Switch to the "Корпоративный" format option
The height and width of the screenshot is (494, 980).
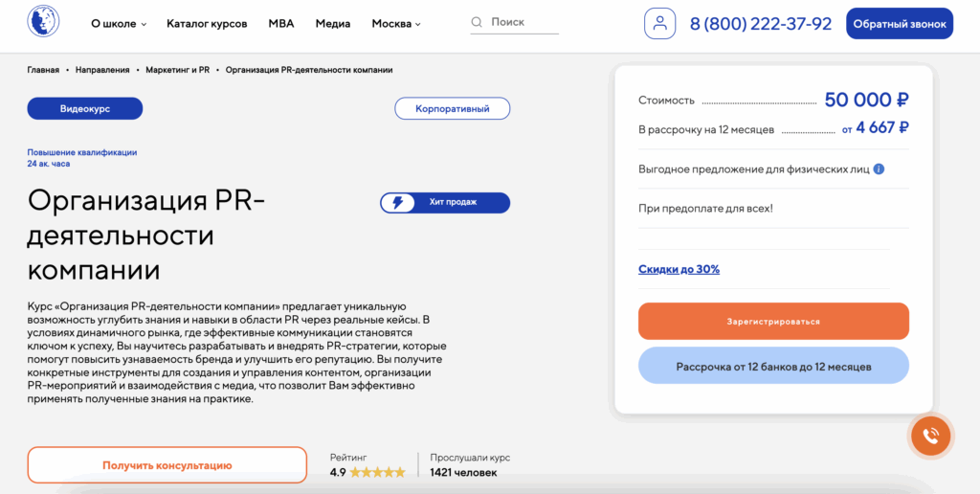(452, 109)
